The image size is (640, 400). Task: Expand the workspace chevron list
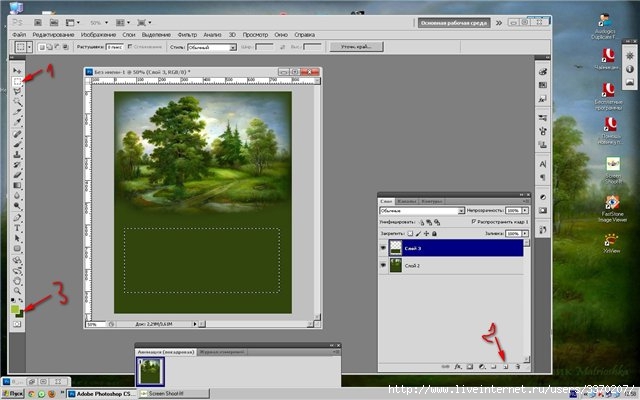pos(499,23)
